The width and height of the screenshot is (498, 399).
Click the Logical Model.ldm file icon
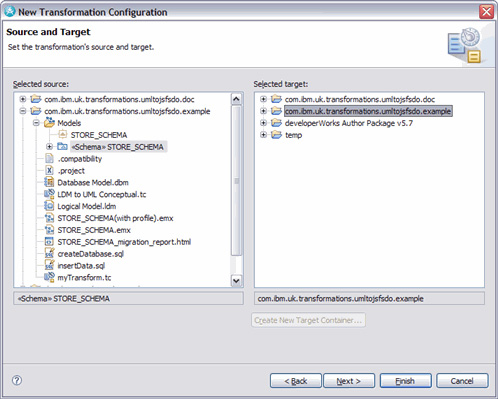pyautogui.click(x=49, y=206)
